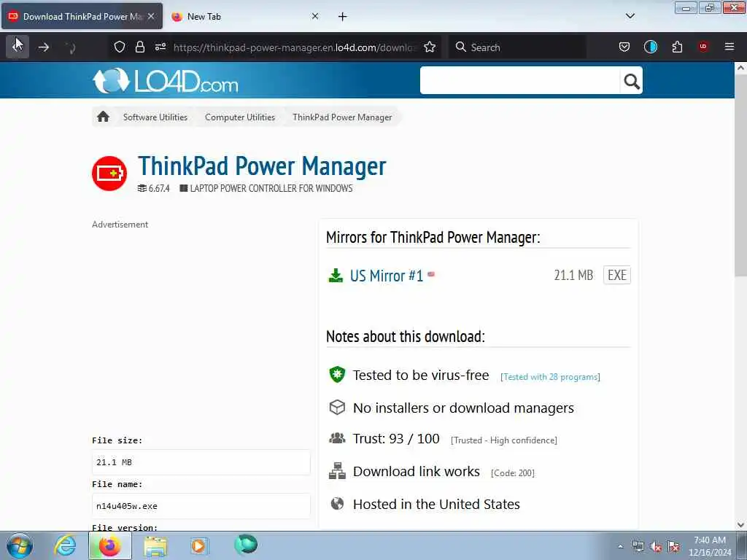Viewport: 747px width, 560px height.
Task: Open the network tray icon
Action: [x=638, y=547]
